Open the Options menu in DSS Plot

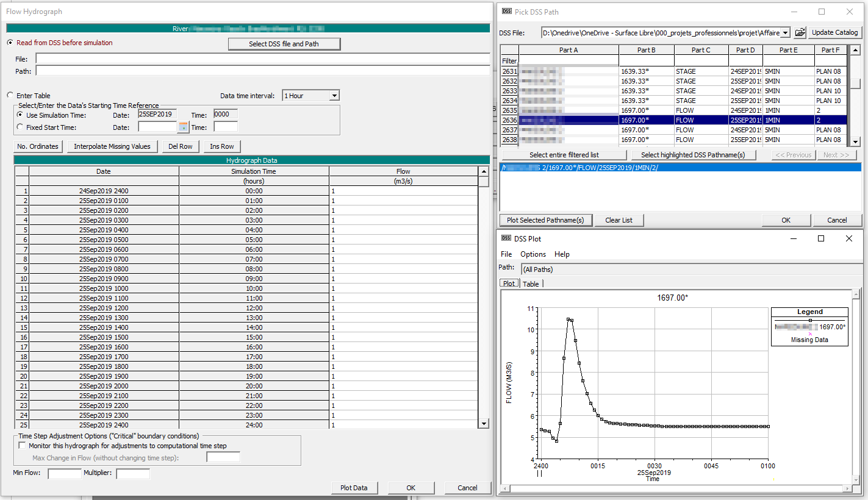[x=533, y=254]
